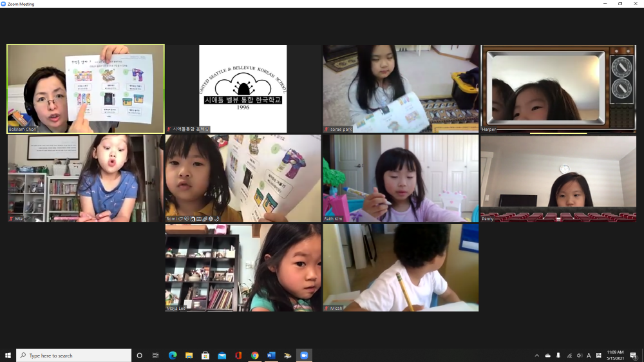Viewport: 644px width, 362px height.
Task: Open Google Chrome from the taskbar
Action: coord(255,356)
